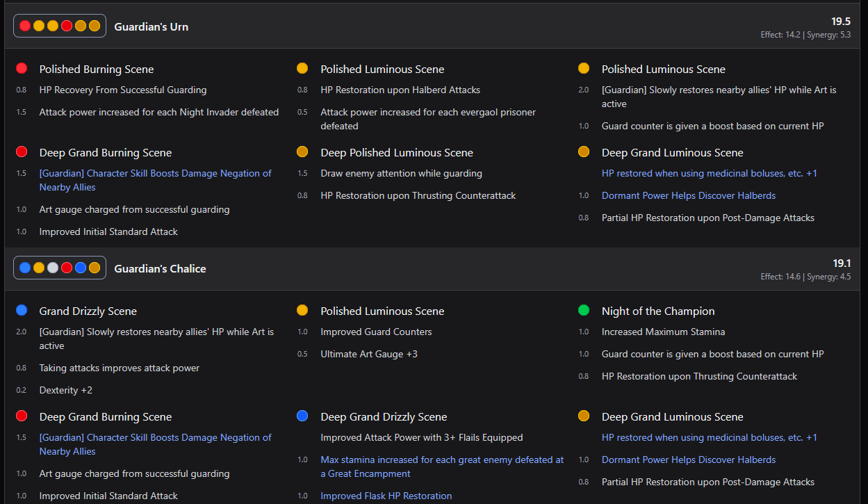Click the blue dot beside Grand Drizzly Scene
The height and width of the screenshot is (504, 868).
pyautogui.click(x=22, y=310)
